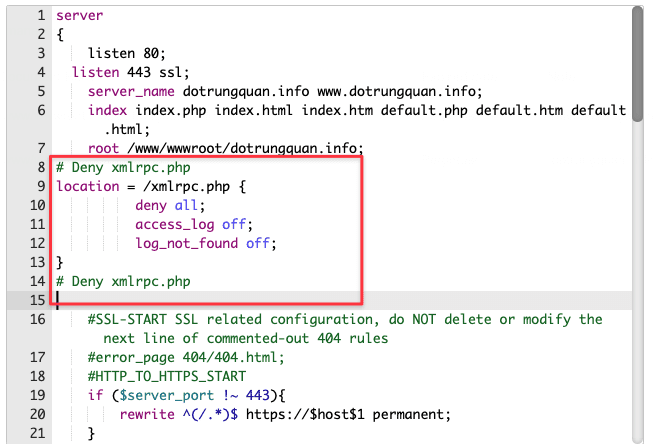Image resolution: width=653 pixels, height=444 pixels.
Task: Click '#HTTP_TO_HTTPS_START' comment
Action: point(167,377)
